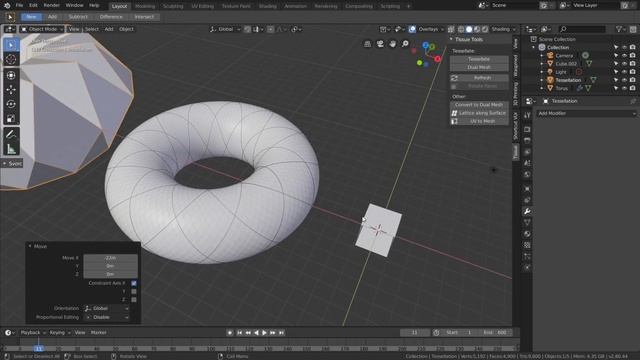This screenshot has height=360, width=640.
Task: Open the File menu
Action: 19,5
